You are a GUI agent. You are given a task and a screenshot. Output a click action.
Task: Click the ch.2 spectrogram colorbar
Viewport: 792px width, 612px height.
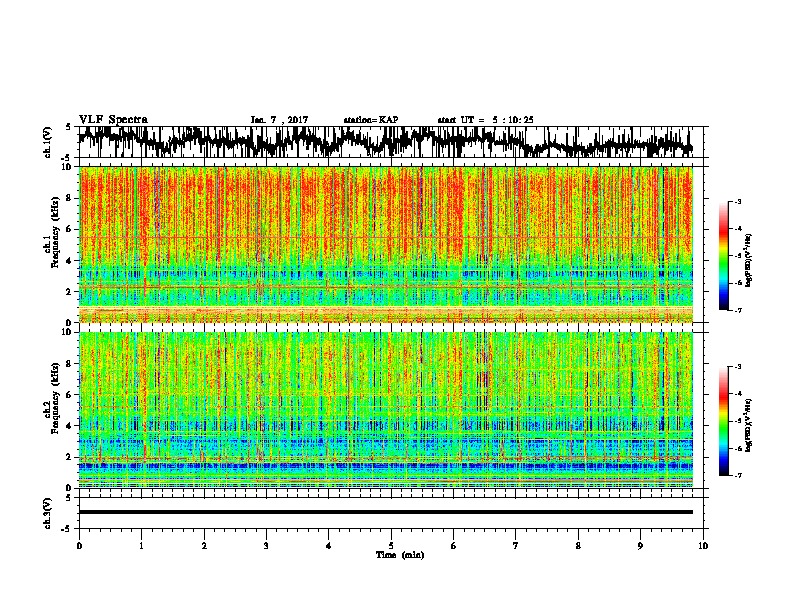point(723,421)
